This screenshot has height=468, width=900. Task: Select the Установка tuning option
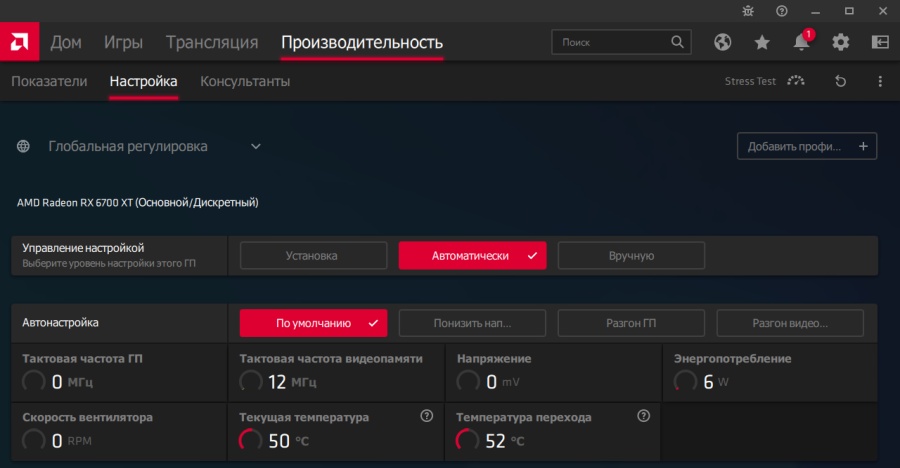[x=313, y=256]
